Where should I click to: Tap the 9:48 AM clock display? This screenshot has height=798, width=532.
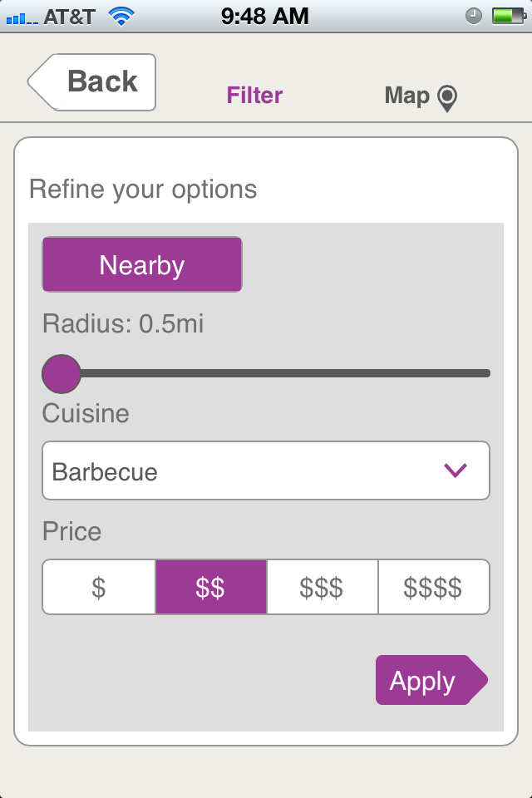pyautogui.click(x=265, y=16)
